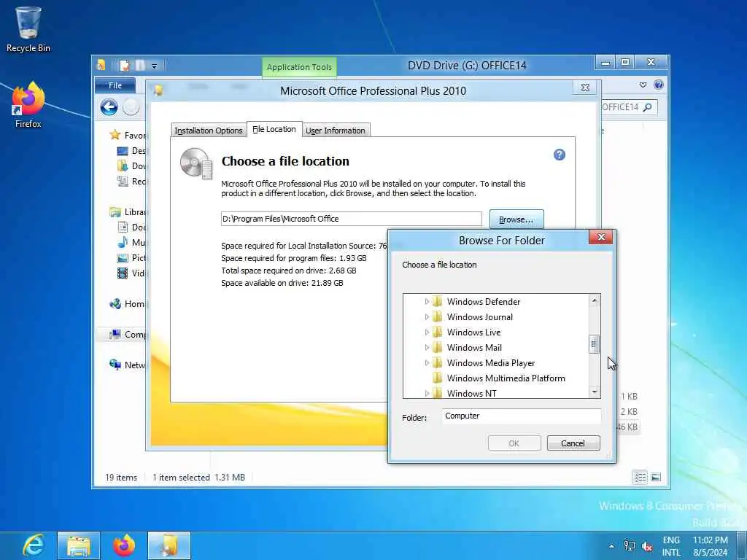Viewport: 747px width, 560px height.
Task: Click the help question mark in Office setup
Action: (x=560, y=155)
